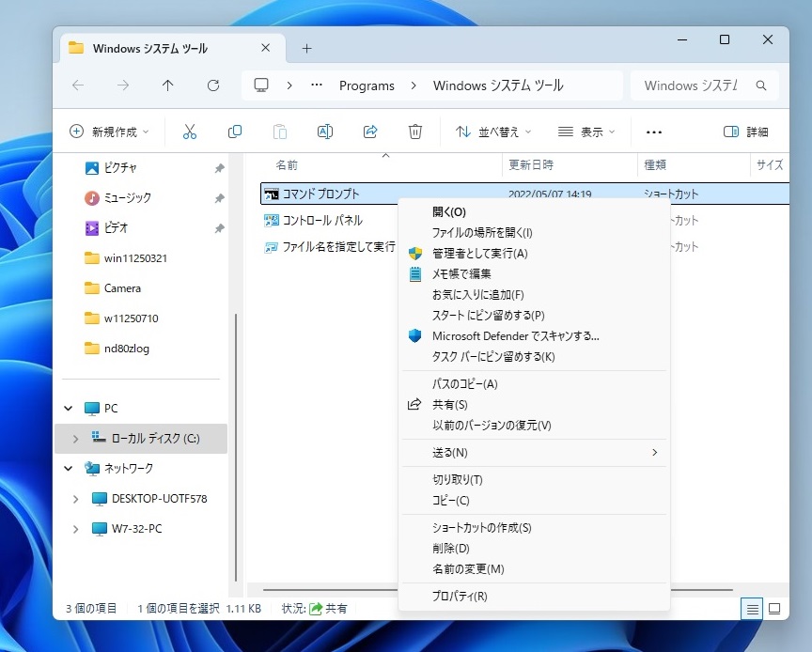Screen dimensions: 812x652
Task: Click the コマンド プロンプト item icon
Action: pyautogui.click(x=272, y=194)
